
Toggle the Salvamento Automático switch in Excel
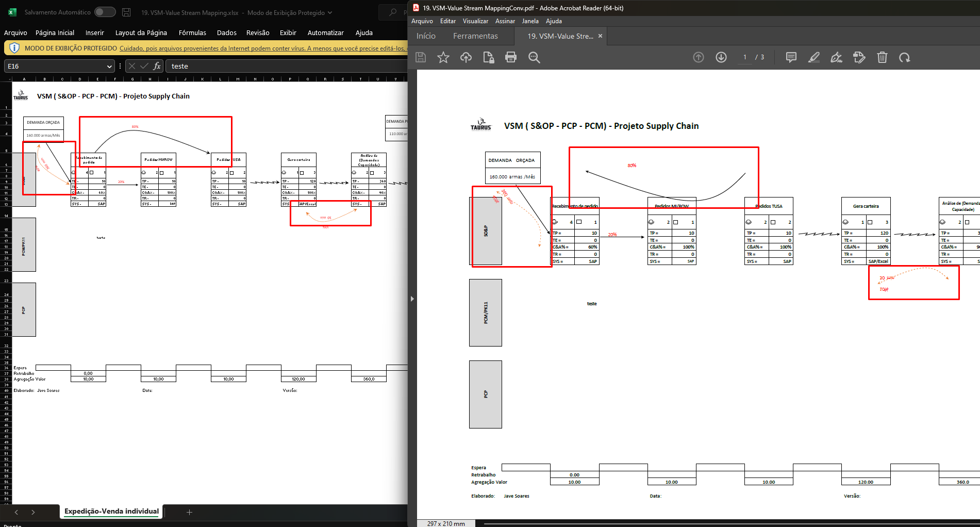(x=105, y=12)
